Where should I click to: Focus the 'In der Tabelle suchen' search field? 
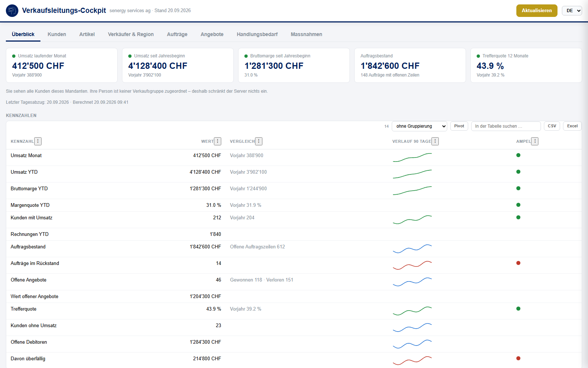coord(506,126)
